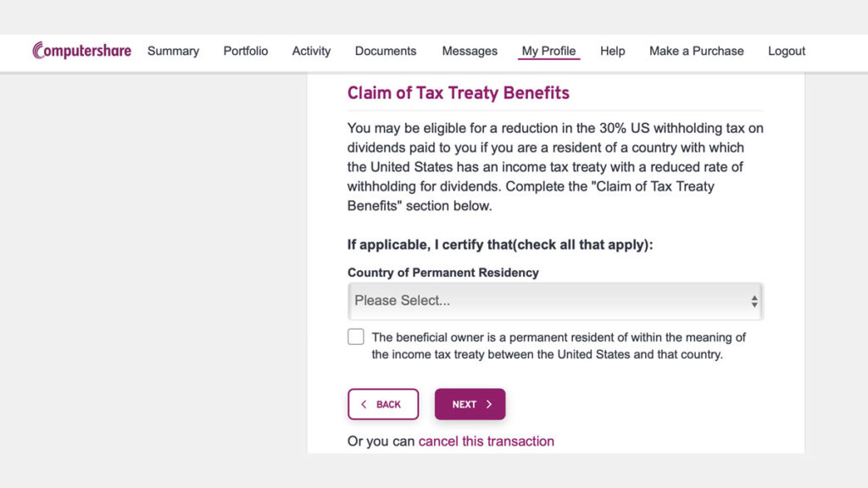The width and height of the screenshot is (868, 488).
Task: Click the Computershare logo
Action: click(x=82, y=50)
